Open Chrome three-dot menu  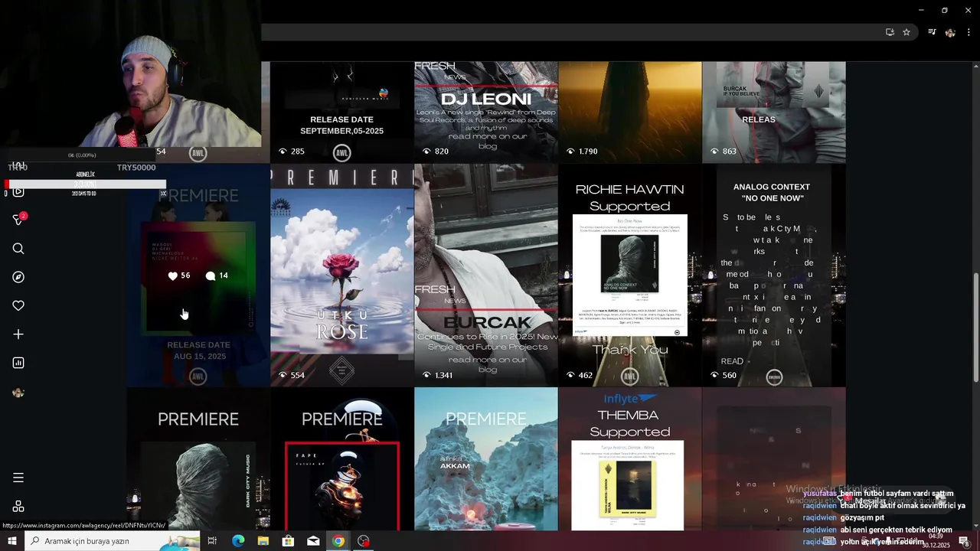pyautogui.click(x=969, y=32)
